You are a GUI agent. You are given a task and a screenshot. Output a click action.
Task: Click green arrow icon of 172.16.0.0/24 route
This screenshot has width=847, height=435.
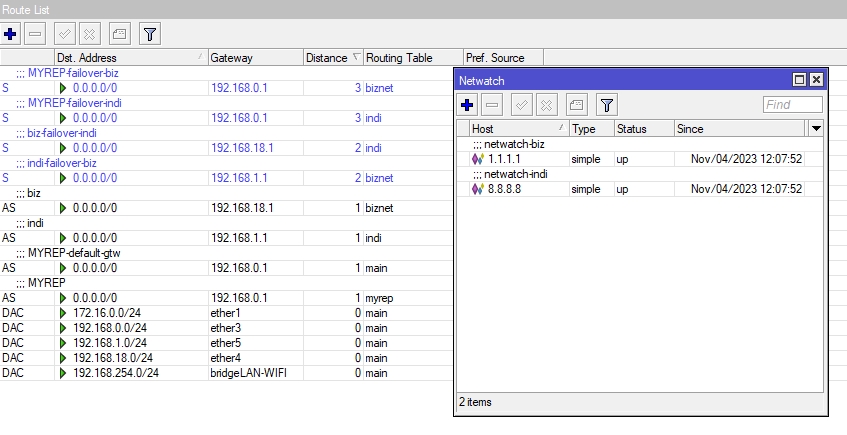click(x=63, y=313)
